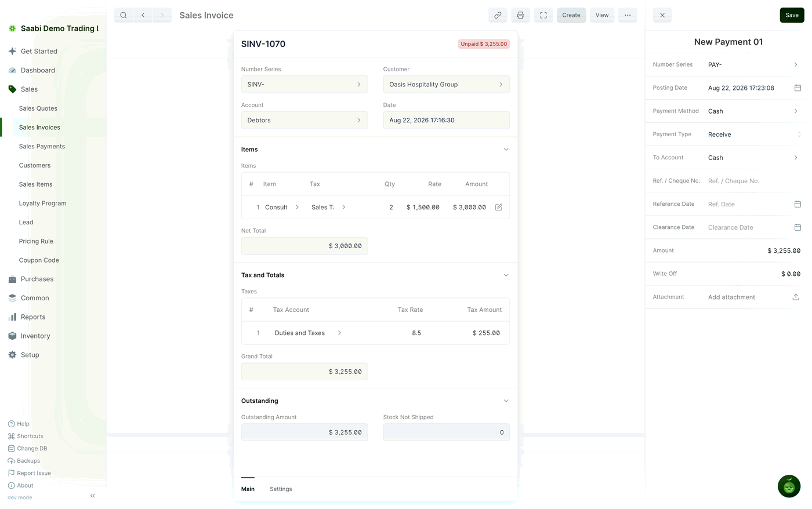Go back using the left arrow button
This screenshot has height=509, width=812.
[143, 15]
